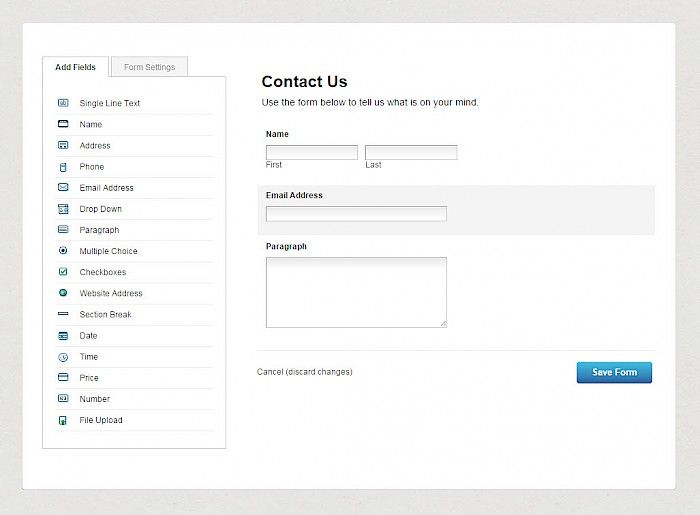Choose the Multiple Choice radio icon
The height and width of the screenshot is (515, 700).
(x=63, y=250)
